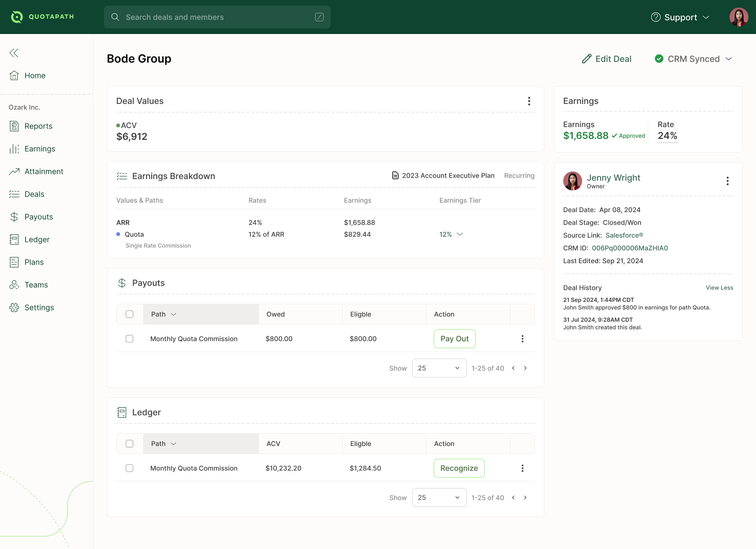Check the Monthly Quota Commission payout row
Viewport: 756px width, 549px height.
[129, 339]
